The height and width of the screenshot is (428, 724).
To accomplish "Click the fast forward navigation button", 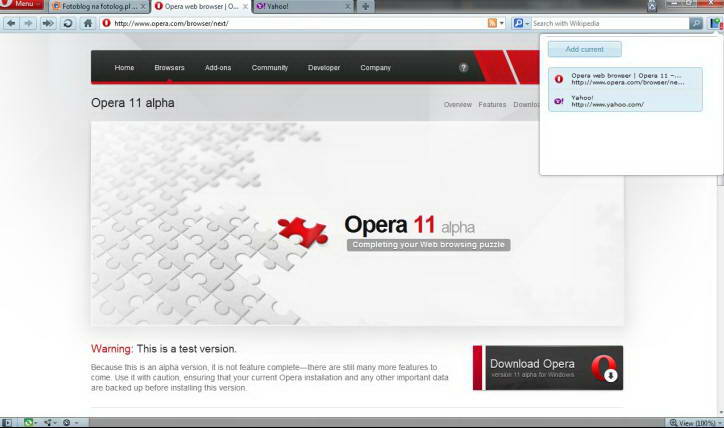I will [48, 23].
